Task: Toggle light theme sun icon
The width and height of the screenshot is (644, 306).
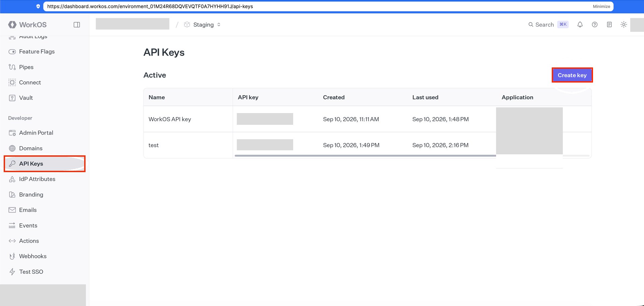Action: point(624,24)
